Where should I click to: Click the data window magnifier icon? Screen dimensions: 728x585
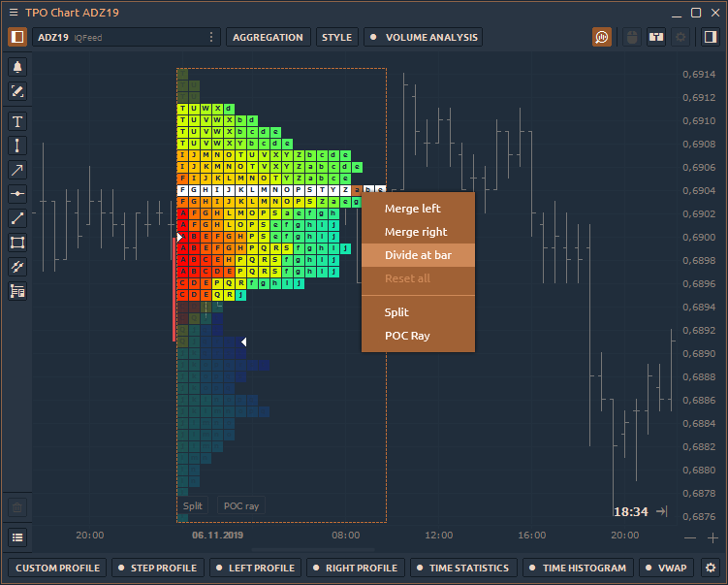click(x=602, y=38)
